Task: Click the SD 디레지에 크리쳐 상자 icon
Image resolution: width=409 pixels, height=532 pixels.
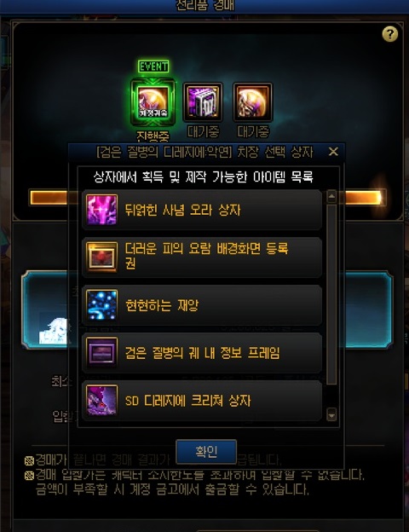Action: [101, 401]
